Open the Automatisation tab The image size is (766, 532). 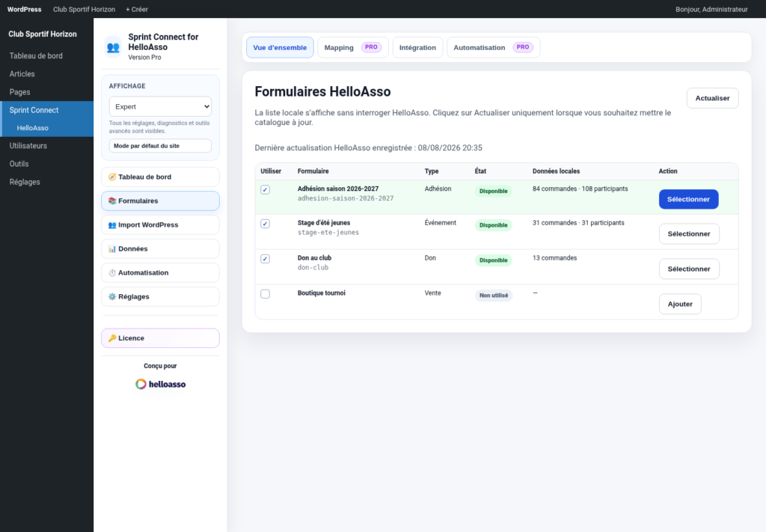tap(494, 47)
